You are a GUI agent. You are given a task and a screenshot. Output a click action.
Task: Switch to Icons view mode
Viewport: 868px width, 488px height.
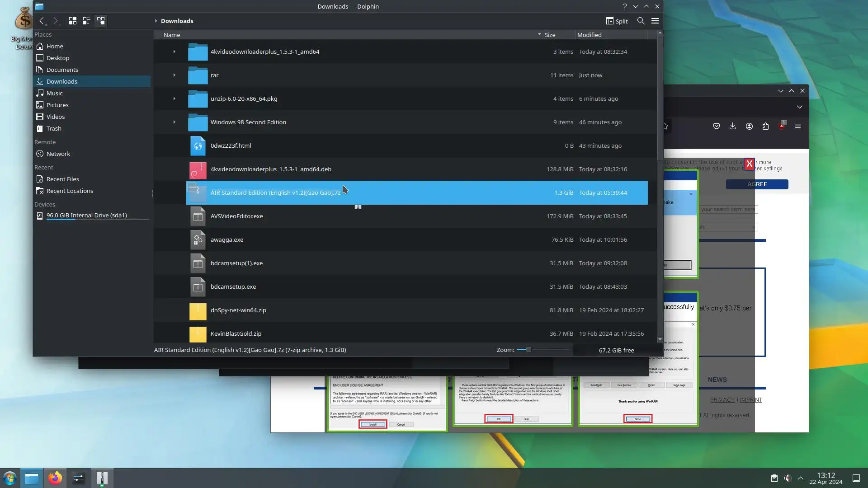point(72,21)
